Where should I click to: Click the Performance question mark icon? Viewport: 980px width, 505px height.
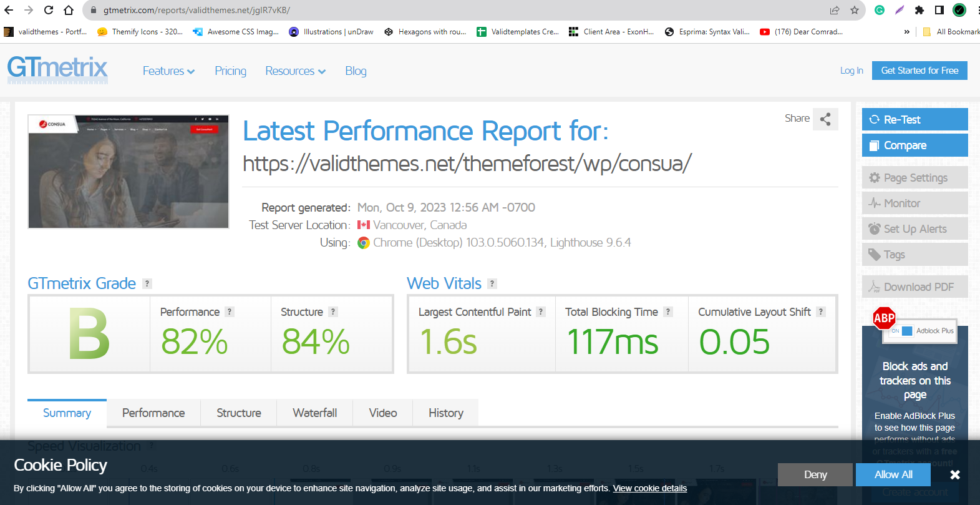(230, 311)
